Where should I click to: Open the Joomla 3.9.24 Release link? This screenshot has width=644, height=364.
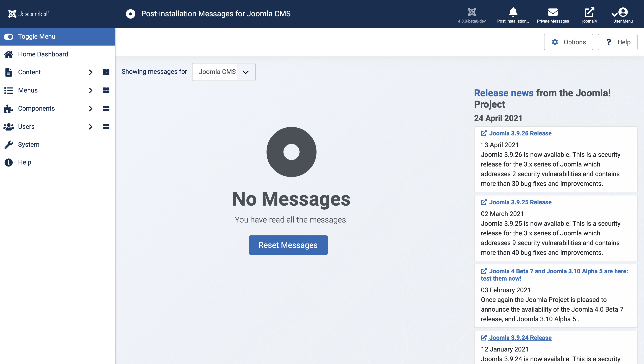coord(516,338)
